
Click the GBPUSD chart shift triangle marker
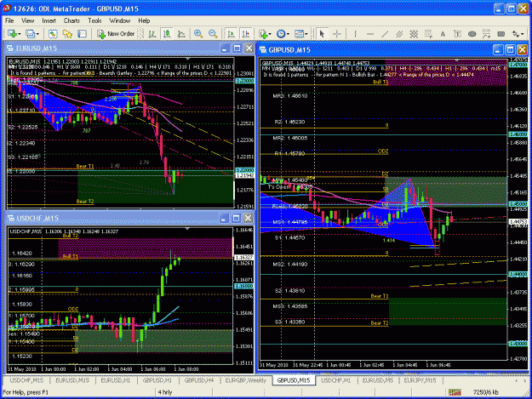(x=457, y=60)
